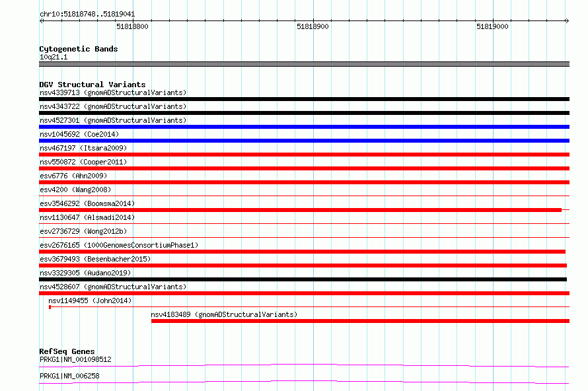
Task: Click the red bar of esv3679493
Action: tap(303, 266)
